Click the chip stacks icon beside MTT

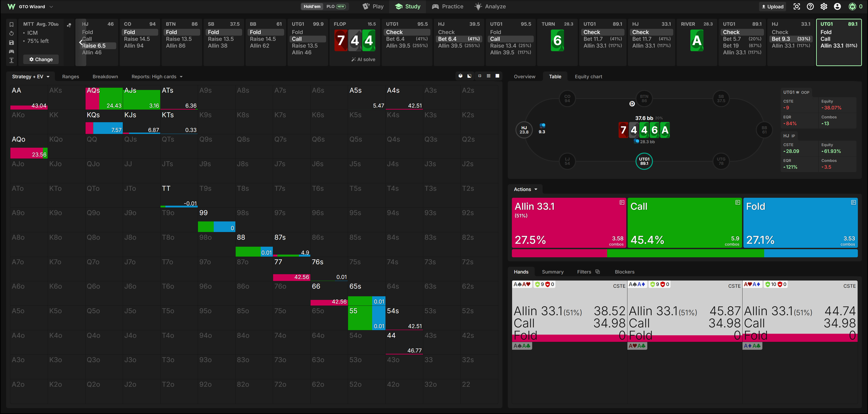tap(69, 25)
